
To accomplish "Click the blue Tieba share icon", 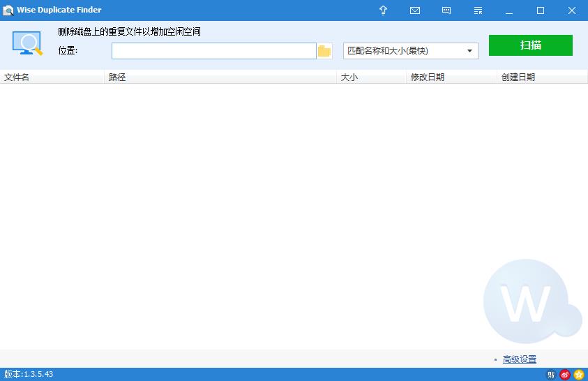I will tap(552, 375).
